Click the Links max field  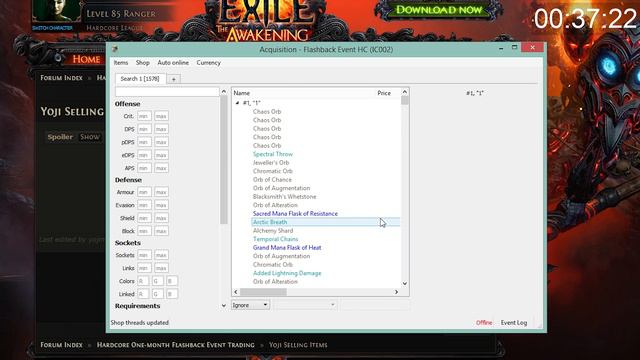(x=161, y=268)
